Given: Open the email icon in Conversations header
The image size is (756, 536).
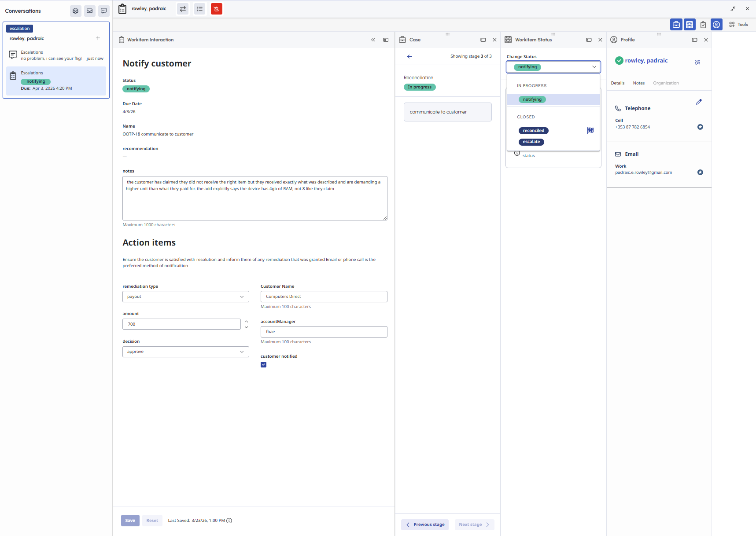Looking at the screenshot, I should click(x=90, y=11).
